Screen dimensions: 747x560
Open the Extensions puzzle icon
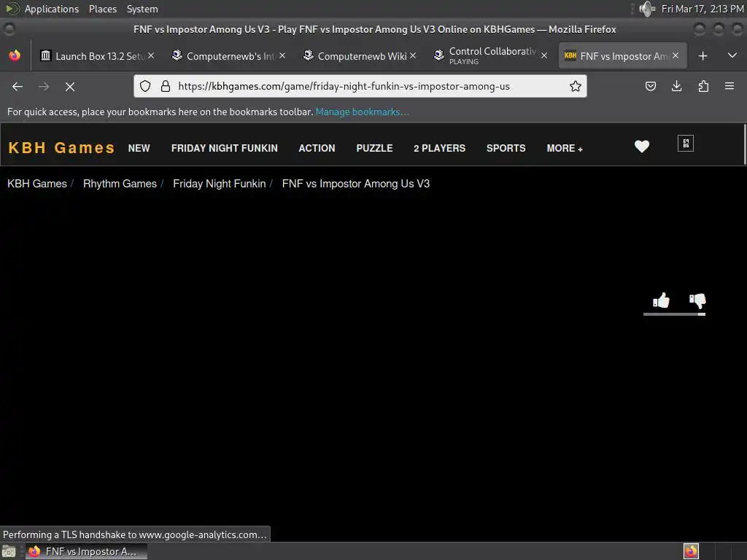(703, 86)
